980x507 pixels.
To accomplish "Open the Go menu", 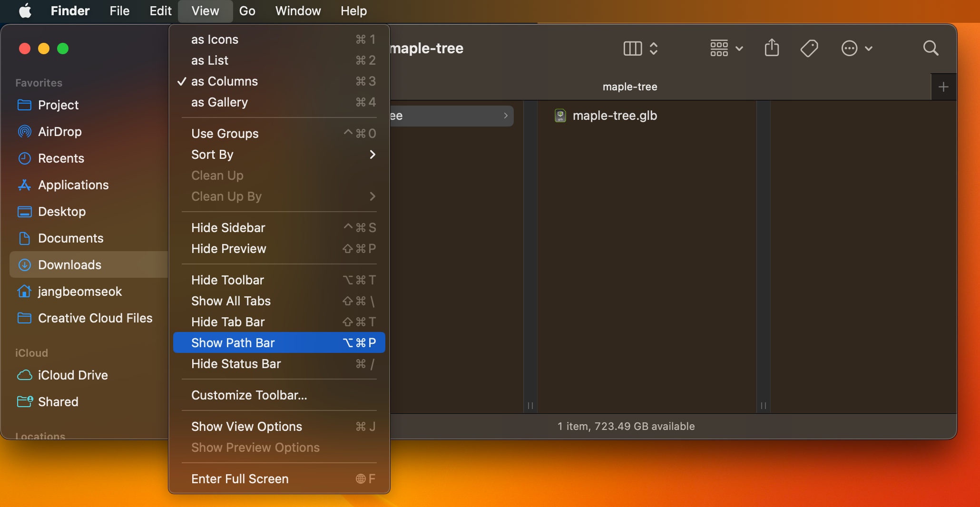I will tap(247, 10).
